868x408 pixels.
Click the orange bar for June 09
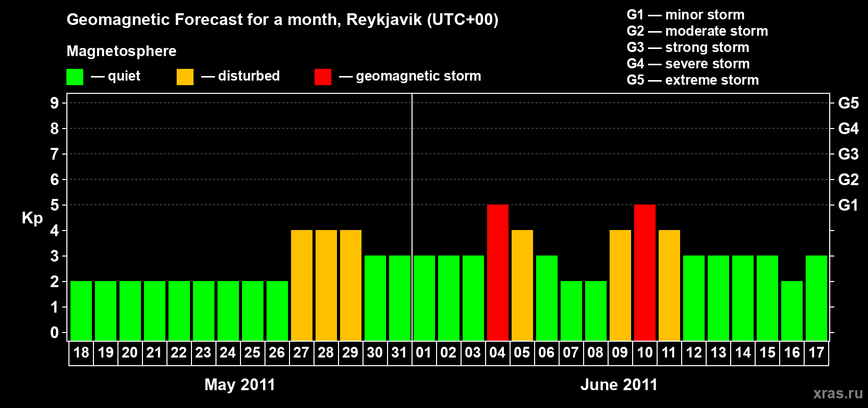tap(620, 285)
